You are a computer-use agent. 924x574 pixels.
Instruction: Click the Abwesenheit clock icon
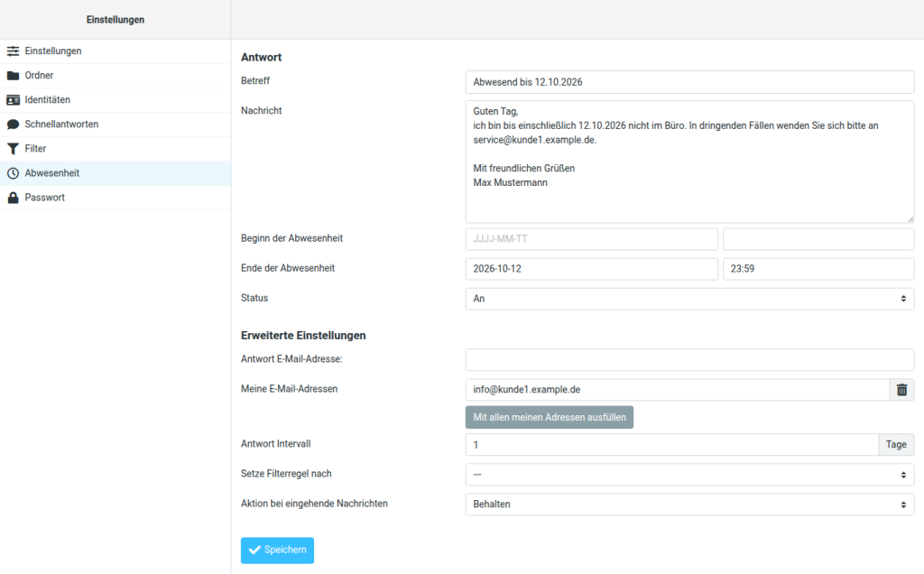click(13, 173)
